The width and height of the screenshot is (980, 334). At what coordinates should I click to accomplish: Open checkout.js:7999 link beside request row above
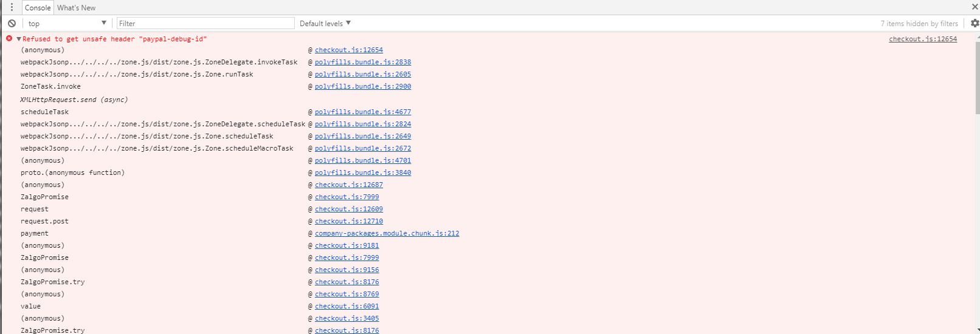(x=347, y=197)
